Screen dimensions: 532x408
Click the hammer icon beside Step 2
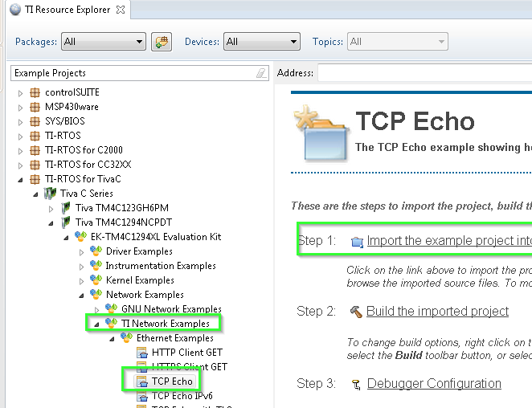356,312
